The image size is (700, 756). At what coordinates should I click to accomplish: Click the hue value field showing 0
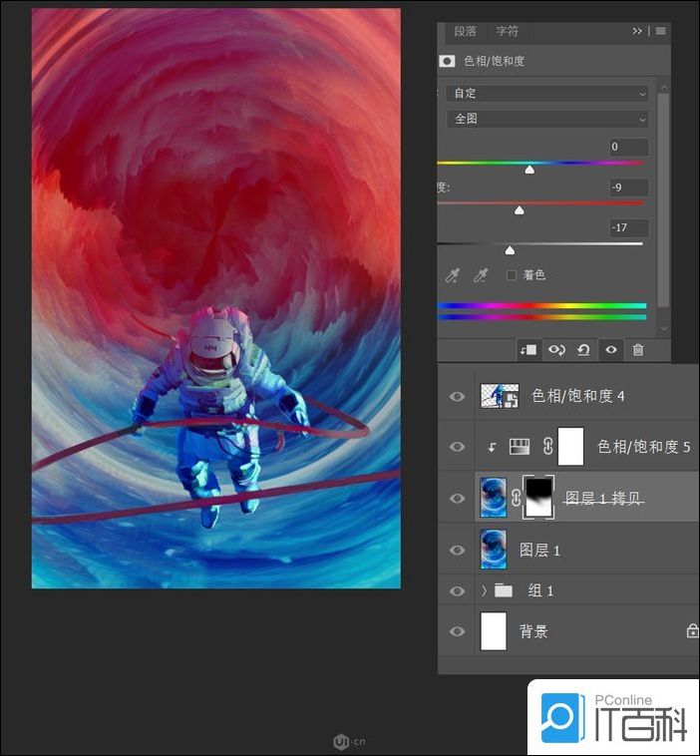628,147
